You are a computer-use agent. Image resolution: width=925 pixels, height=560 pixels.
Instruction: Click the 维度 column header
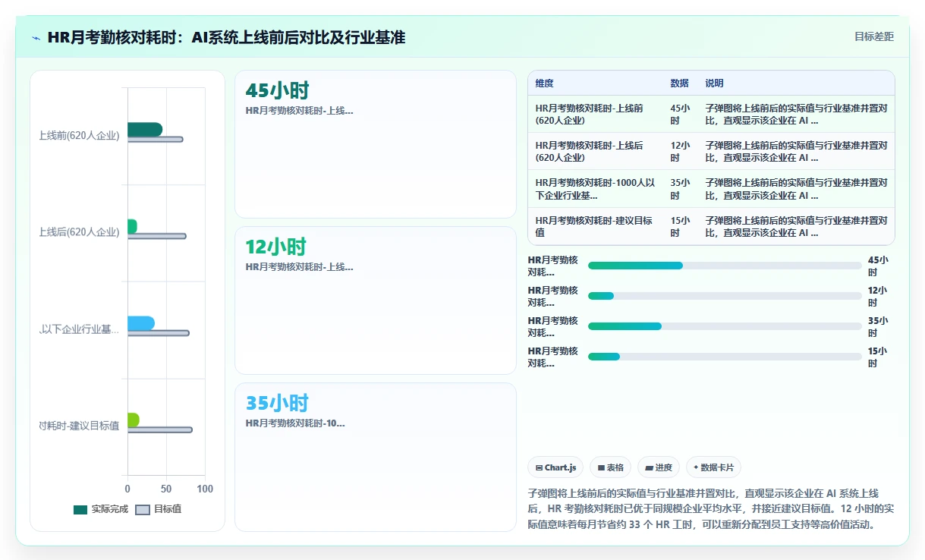coord(544,83)
